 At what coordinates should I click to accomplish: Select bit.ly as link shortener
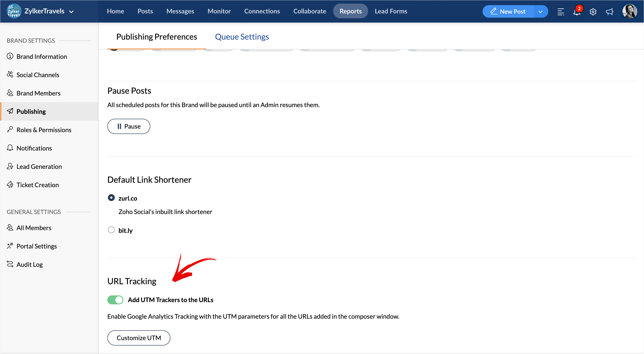pos(111,230)
